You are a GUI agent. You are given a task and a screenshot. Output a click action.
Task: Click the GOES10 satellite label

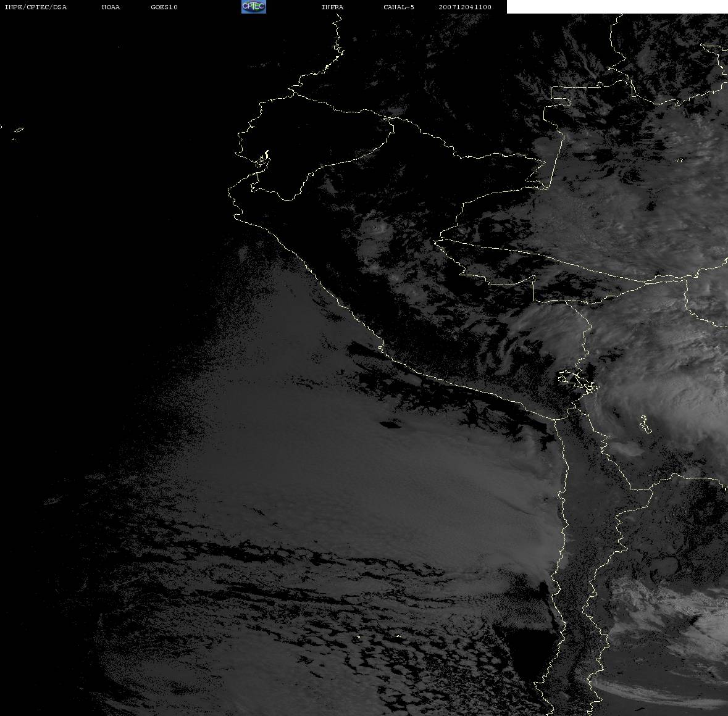pyautogui.click(x=164, y=7)
